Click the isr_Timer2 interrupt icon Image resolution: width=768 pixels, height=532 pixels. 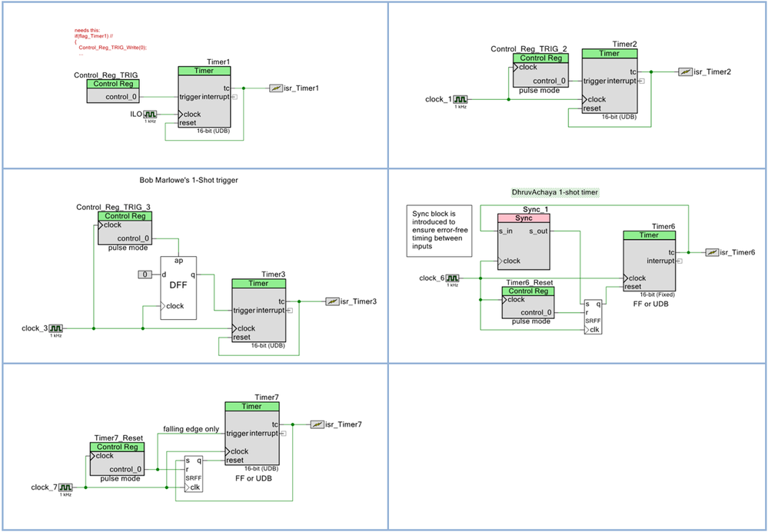[683, 72]
